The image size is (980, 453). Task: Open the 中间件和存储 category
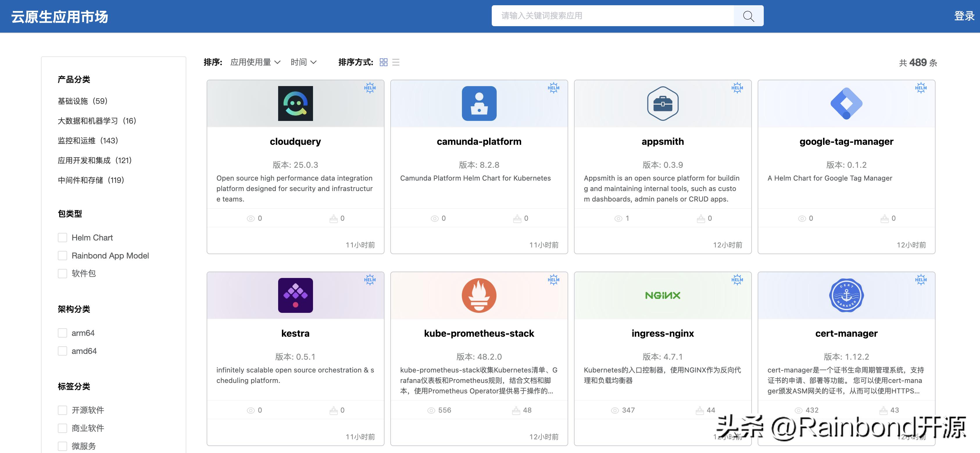pyautogui.click(x=91, y=180)
